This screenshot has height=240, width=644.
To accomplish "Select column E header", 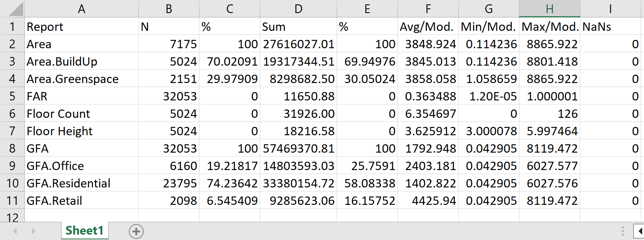I will (x=367, y=9).
